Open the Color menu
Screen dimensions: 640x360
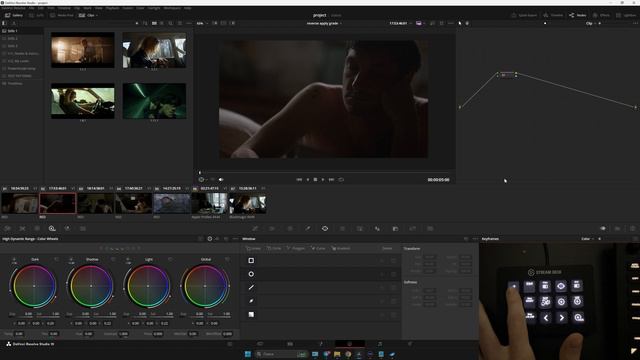tap(140, 8)
